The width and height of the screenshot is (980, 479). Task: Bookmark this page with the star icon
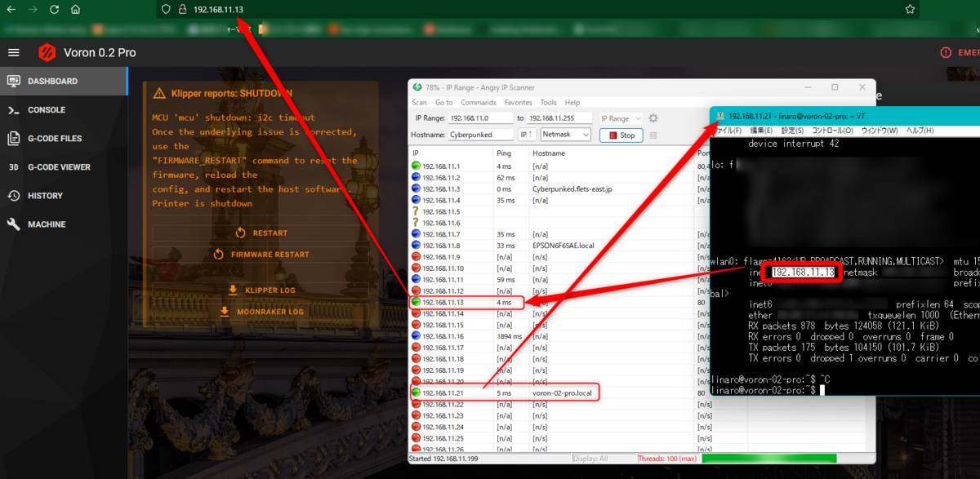[910, 10]
